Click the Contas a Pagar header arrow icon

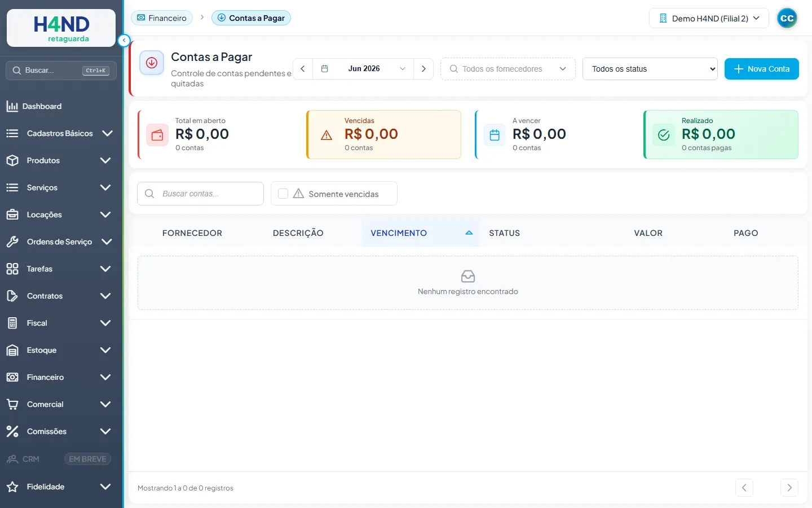(x=152, y=63)
